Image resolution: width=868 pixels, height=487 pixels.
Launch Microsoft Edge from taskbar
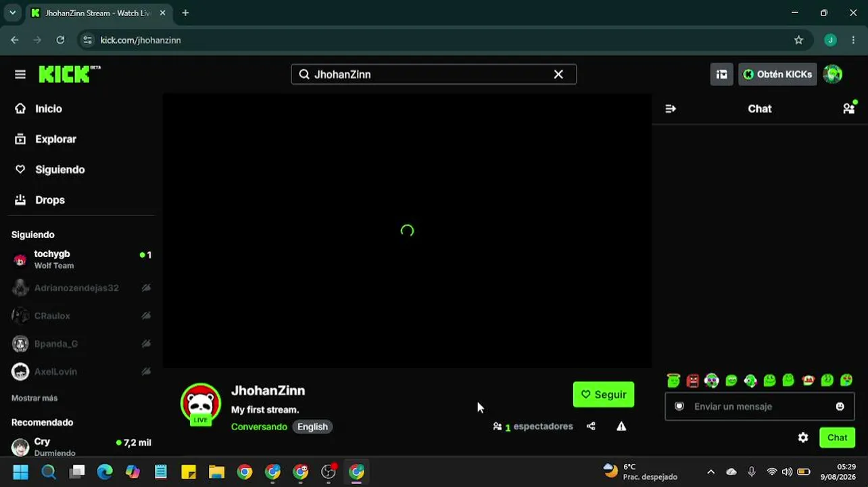(x=105, y=471)
